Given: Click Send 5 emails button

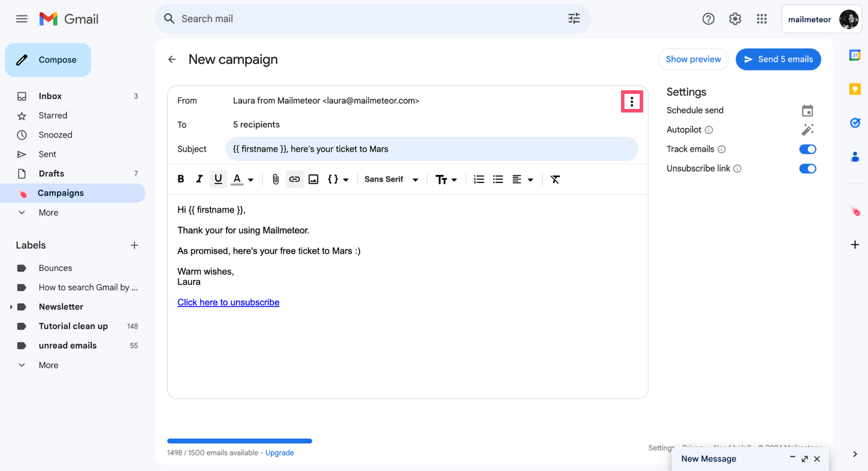Looking at the screenshot, I should point(778,59).
